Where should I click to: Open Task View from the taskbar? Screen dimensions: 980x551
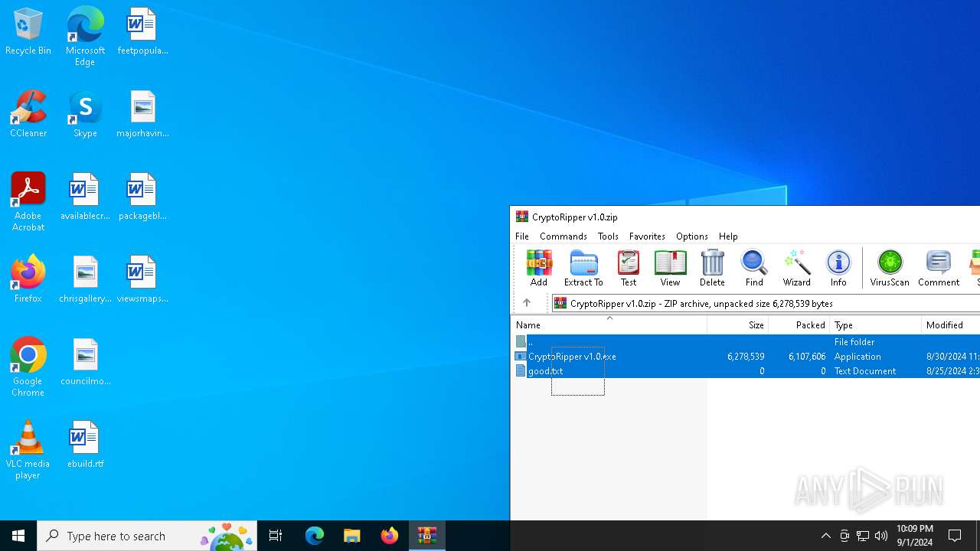click(276, 536)
